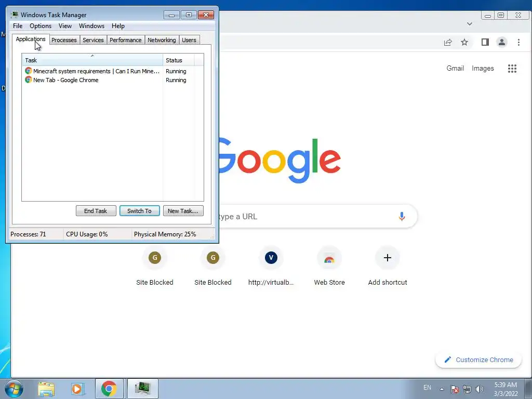
Task: Open the Google apps grid
Action: click(x=512, y=69)
